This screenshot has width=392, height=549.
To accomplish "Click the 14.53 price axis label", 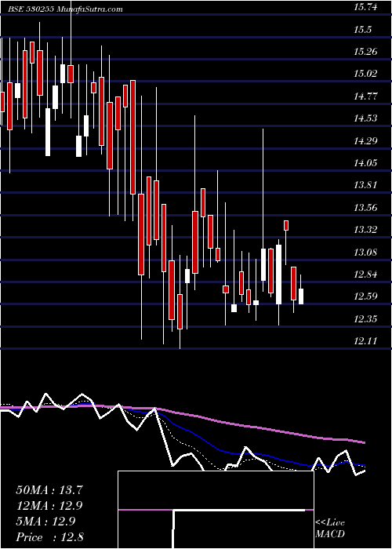I will (x=366, y=118).
